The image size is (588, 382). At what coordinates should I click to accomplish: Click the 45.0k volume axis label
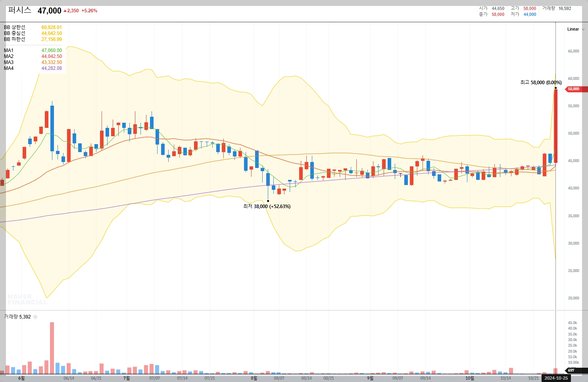click(573, 323)
